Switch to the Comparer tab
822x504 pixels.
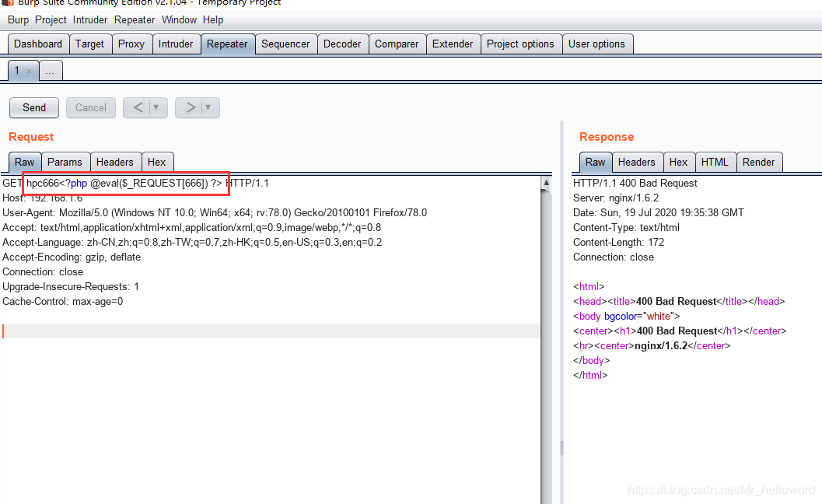397,44
